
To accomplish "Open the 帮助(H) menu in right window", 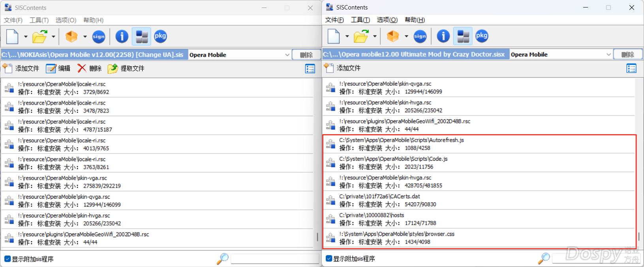I will [415, 20].
